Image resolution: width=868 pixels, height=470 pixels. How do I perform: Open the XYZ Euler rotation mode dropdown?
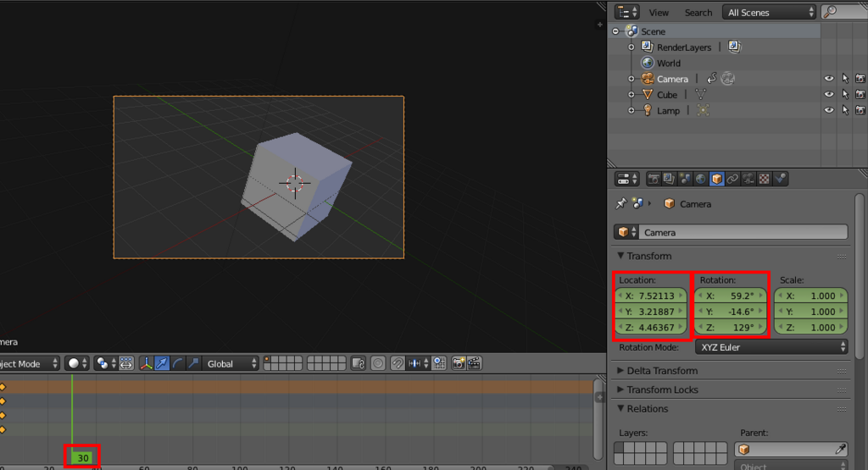[771, 347]
